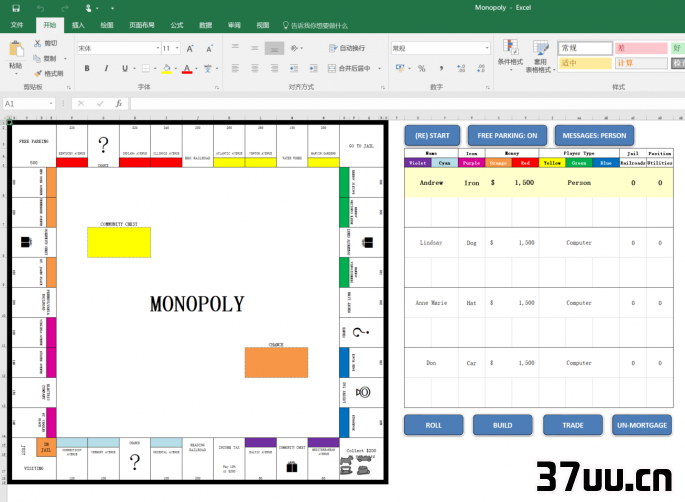
Task: Apply the yellow Neutral cell style
Action: click(x=585, y=63)
